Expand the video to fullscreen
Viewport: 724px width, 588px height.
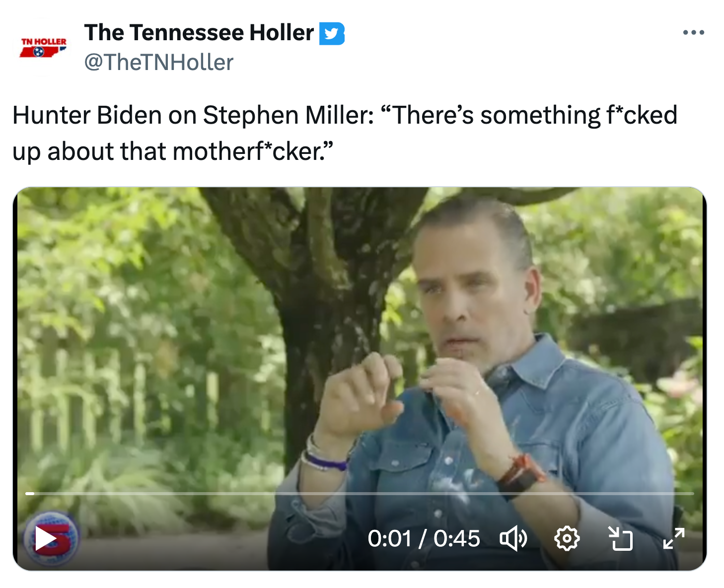[674, 538]
